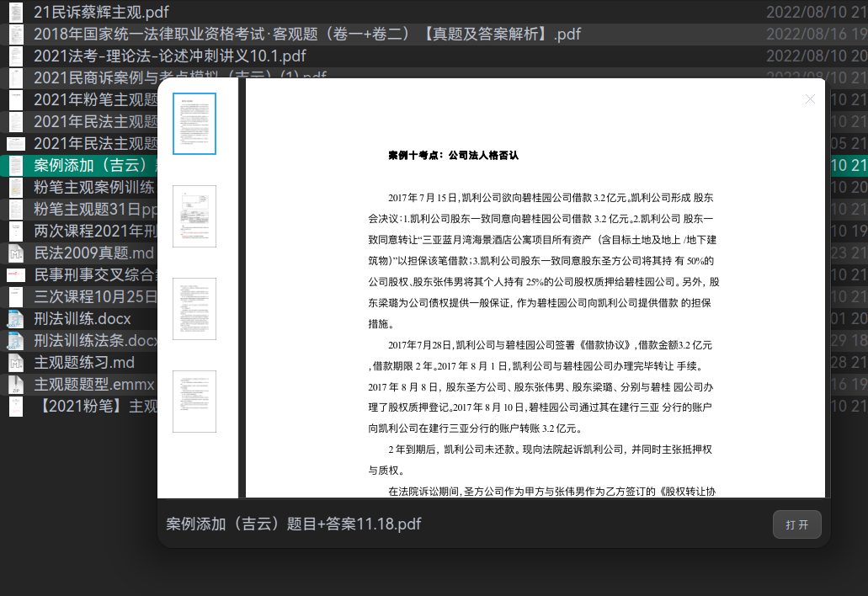868x596 pixels.
Task: Select file 主观题题型.emmx
Action: [x=94, y=384]
